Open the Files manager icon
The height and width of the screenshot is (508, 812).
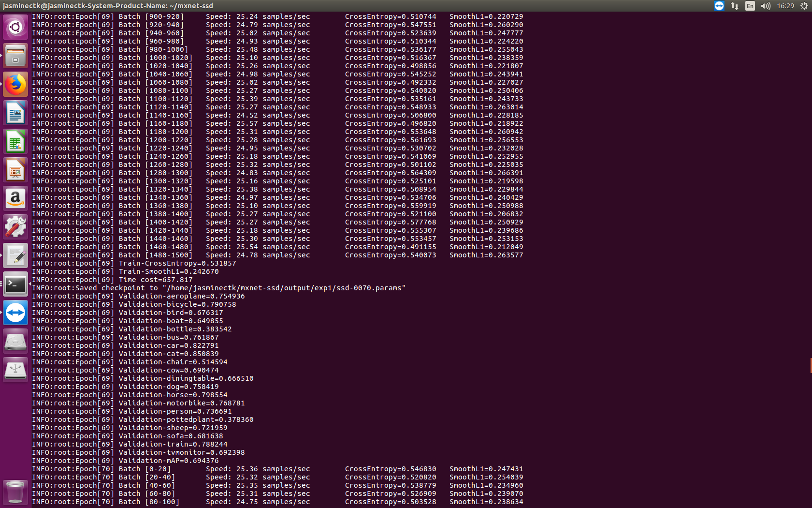click(x=15, y=57)
